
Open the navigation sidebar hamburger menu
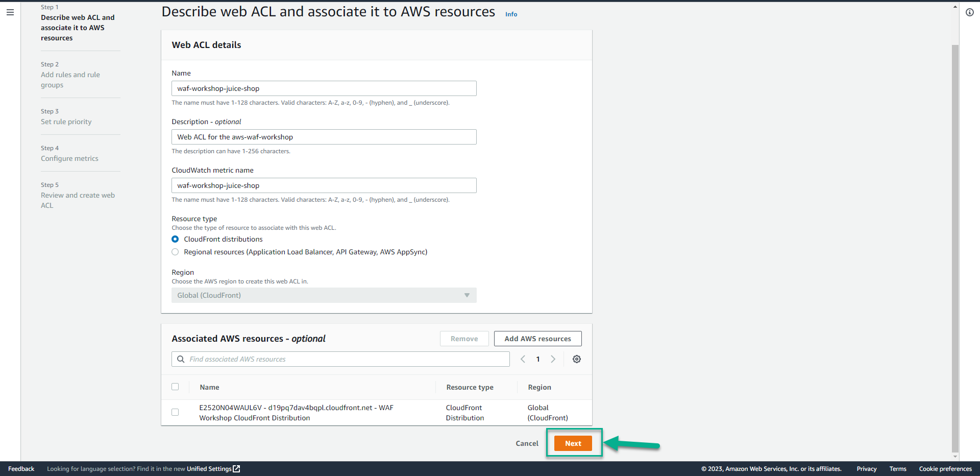[x=10, y=12]
